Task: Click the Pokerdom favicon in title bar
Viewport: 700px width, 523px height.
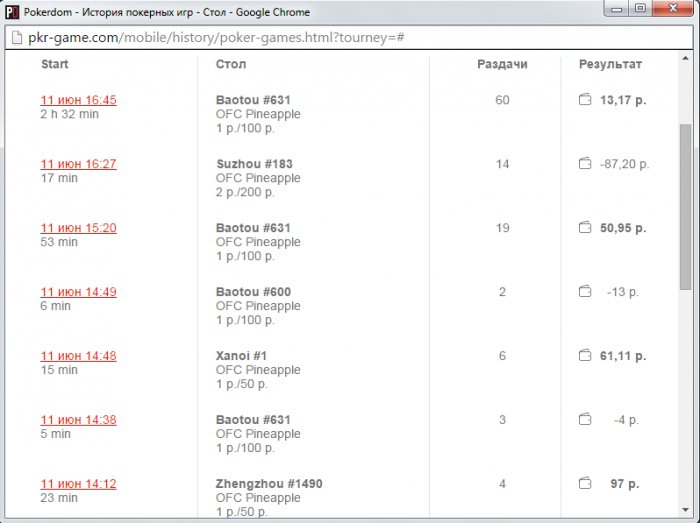Action: pos(12,12)
